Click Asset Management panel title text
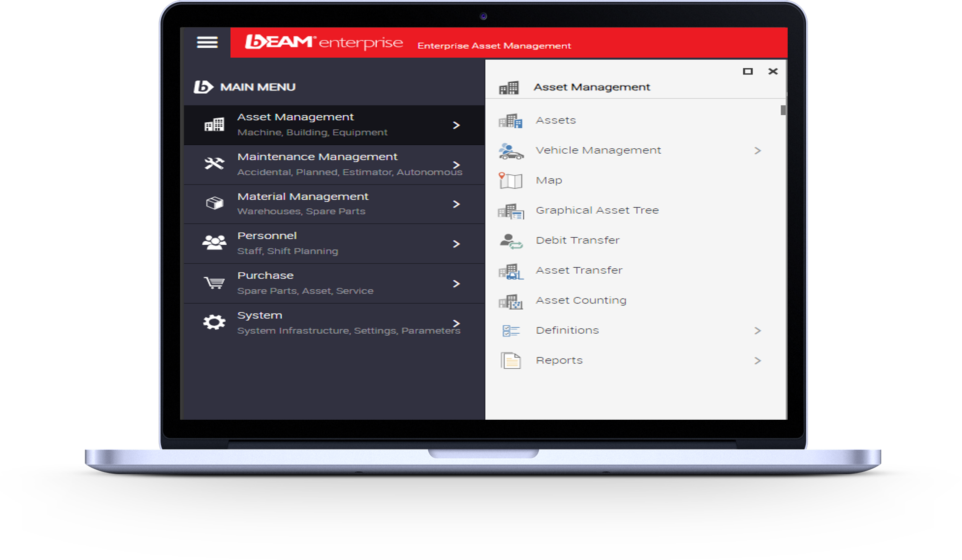This screenshot has height=560, width=962. point(591,88)
